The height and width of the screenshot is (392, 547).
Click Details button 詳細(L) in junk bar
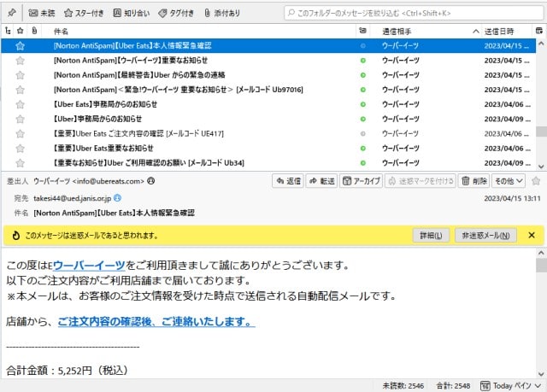pos(431,236)
